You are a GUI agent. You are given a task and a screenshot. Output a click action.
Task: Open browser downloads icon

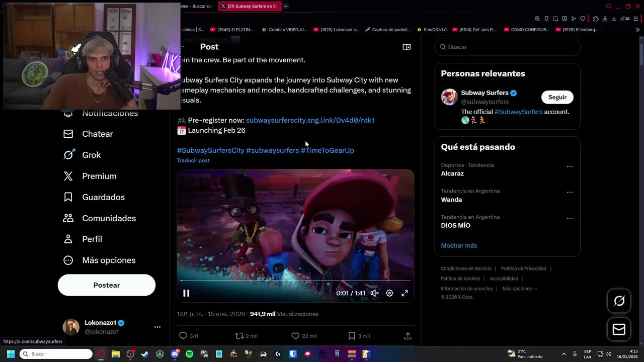click(614, 19)
